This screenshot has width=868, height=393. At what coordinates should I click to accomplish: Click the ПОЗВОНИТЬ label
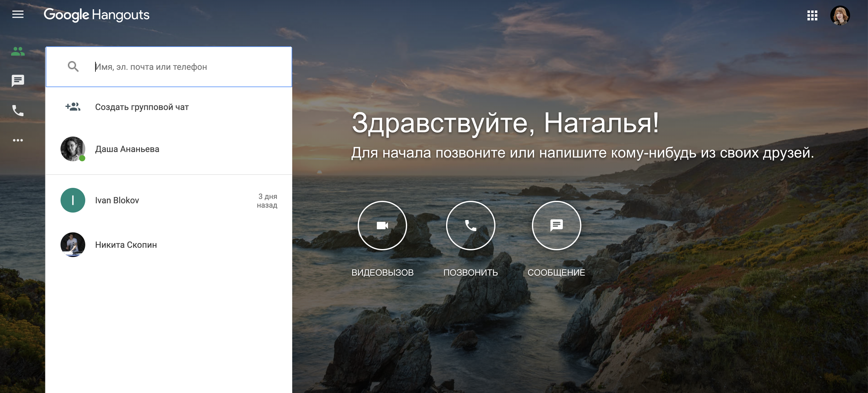pos(470,272)
